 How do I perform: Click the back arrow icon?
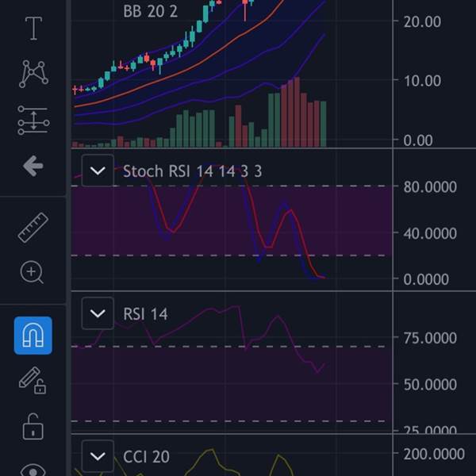(33, 166)
